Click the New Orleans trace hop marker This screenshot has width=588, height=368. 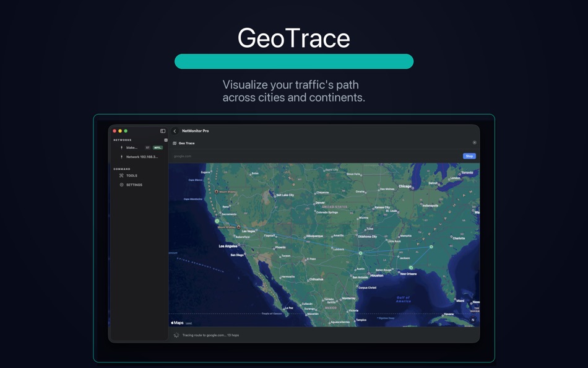[x=411, y=268]
